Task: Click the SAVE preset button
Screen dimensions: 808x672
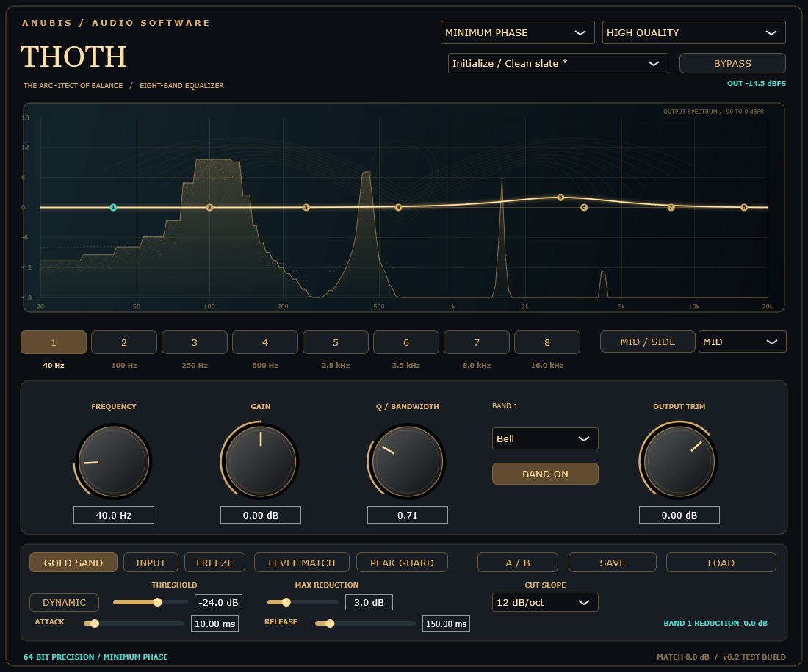Action: pyautogui.click(x=613, y=563)
